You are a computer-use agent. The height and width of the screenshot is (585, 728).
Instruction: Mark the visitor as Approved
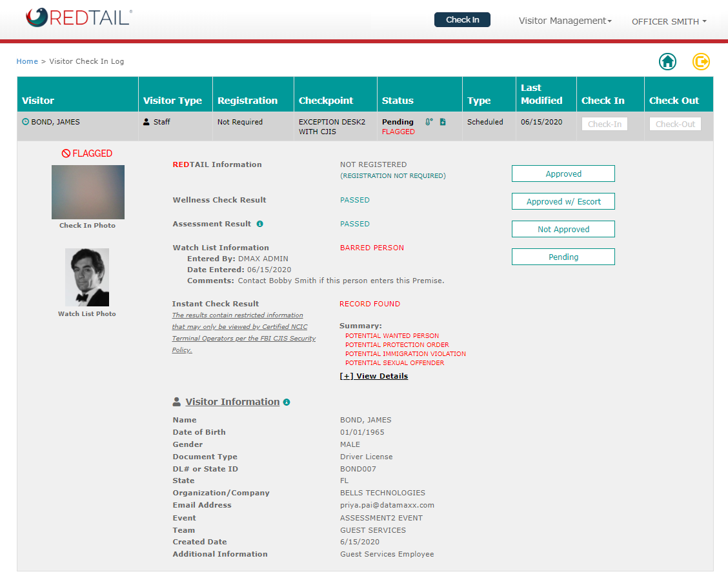tap(563, 174)
